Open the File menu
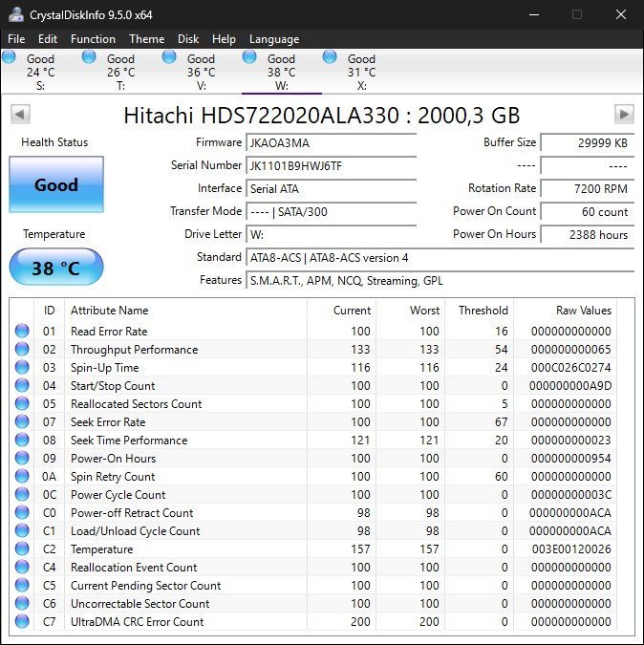This screenshot has height=645, width=644. coord(16,39)
